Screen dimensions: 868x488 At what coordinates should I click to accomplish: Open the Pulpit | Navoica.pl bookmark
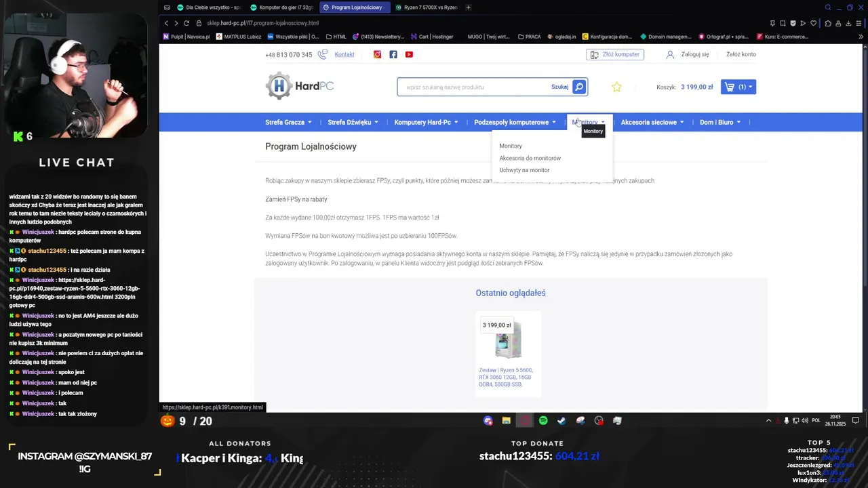click(x=186, y=37)
